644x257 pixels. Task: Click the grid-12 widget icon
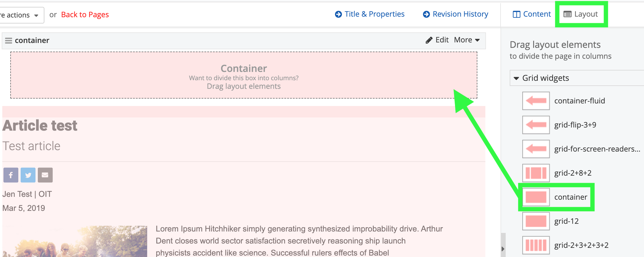tap(536, 221)
